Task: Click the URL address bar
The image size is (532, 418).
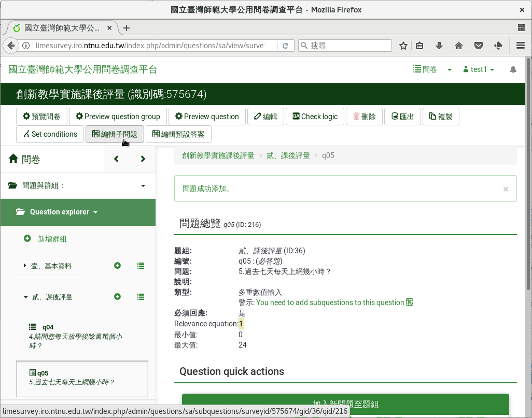Action: (x=150, y=46)
